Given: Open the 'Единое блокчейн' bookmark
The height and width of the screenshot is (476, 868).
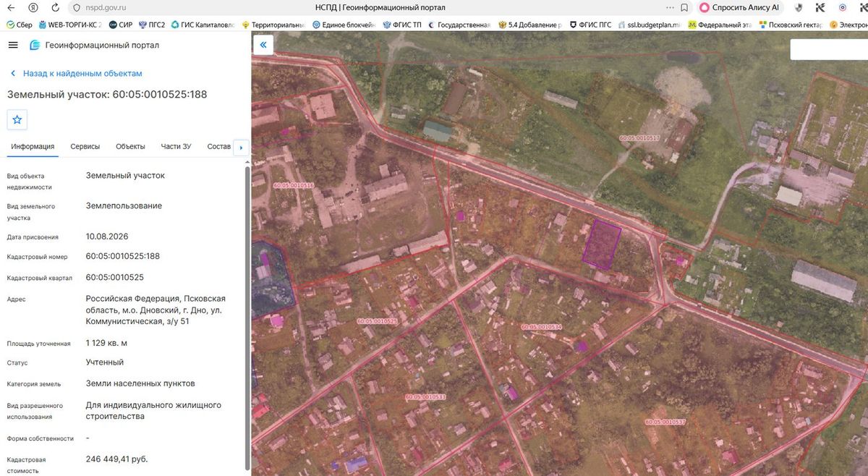Looking at the screenshot, I should tap(344, 25).
